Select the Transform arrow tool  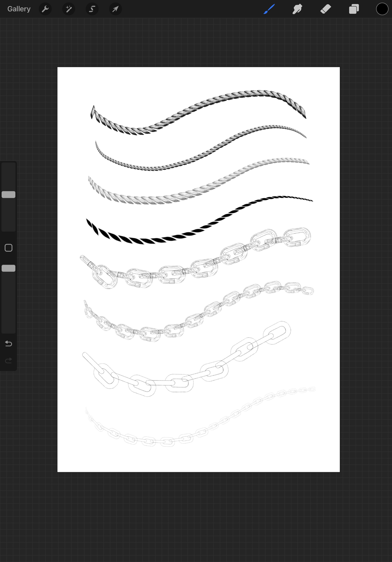(x=115, y=9)
